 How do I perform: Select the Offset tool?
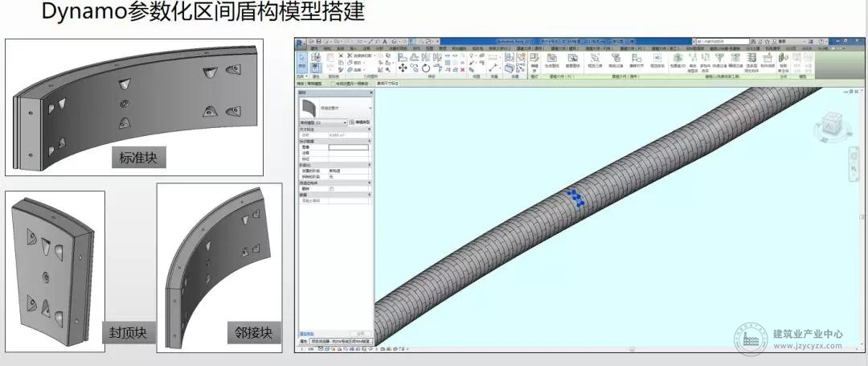tap(414, 57)
